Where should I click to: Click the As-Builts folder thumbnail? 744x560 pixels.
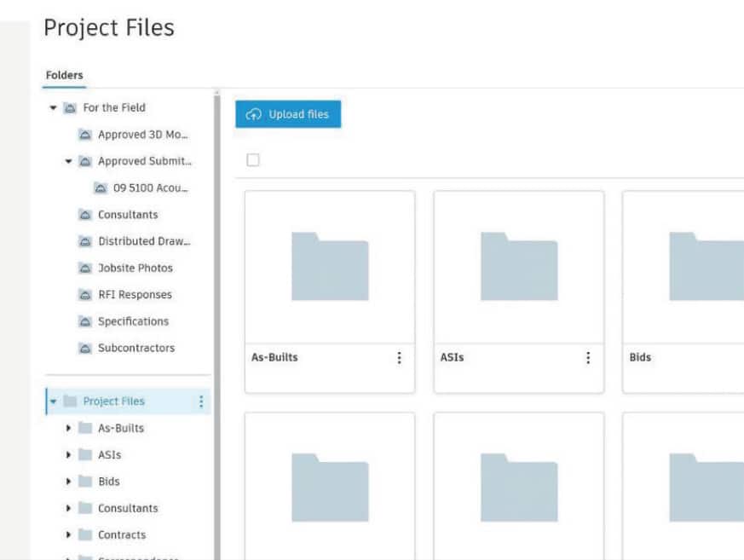click(330, 266)
